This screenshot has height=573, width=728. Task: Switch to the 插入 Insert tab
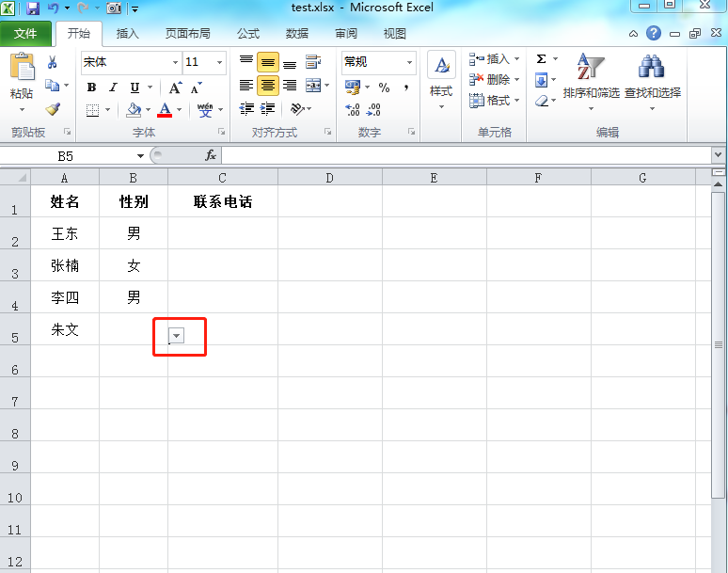tap(127, 34)
